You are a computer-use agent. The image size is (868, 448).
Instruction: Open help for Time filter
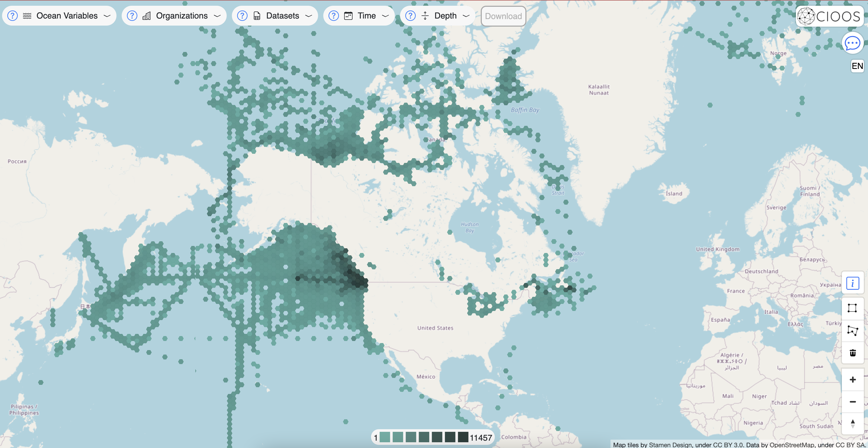(x=333, y=16)
